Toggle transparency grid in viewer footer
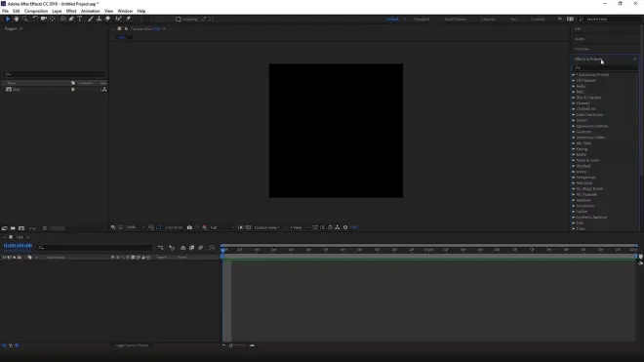Screen dimensions: 644x362 coord(249,227)
